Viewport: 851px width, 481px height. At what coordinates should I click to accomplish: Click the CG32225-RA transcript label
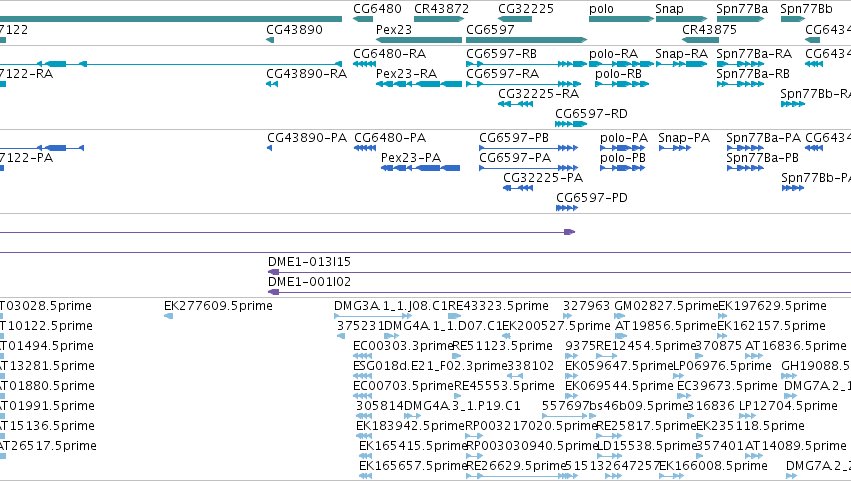point(538,94)
